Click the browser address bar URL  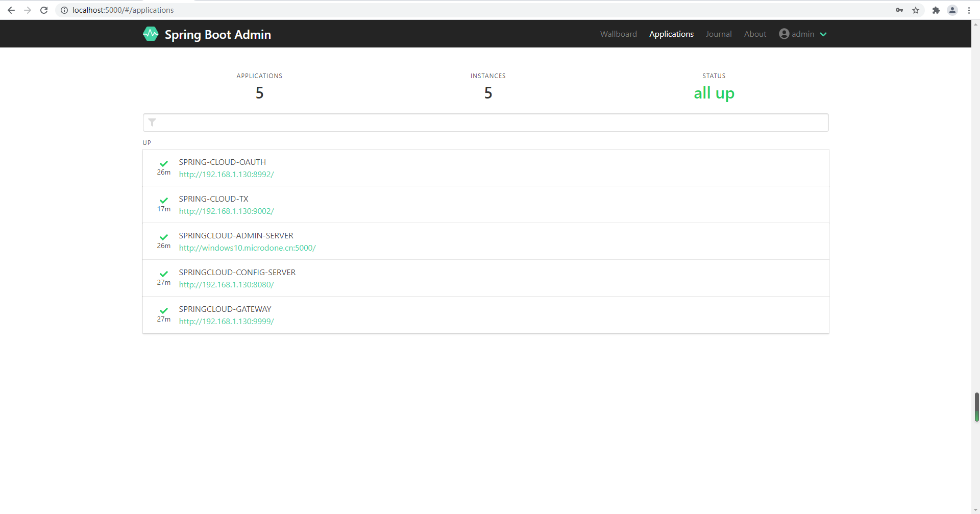pyautogui.click(x=123, y=10)
